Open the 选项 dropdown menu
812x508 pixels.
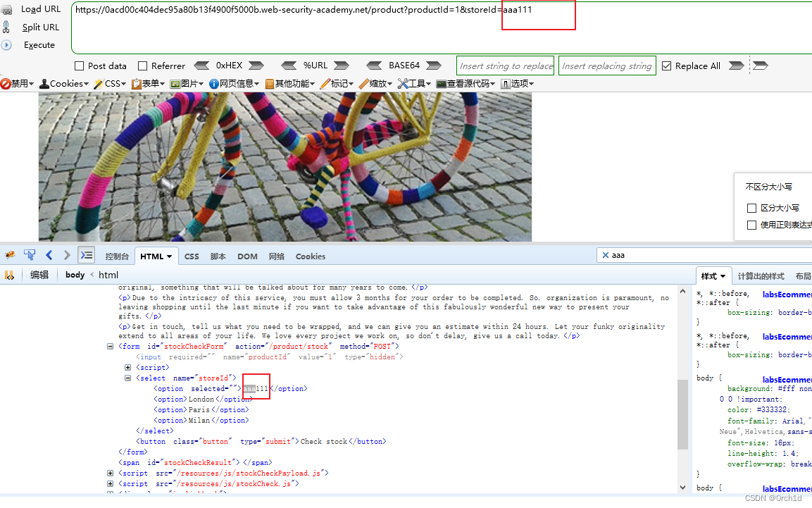coord(518,83)
